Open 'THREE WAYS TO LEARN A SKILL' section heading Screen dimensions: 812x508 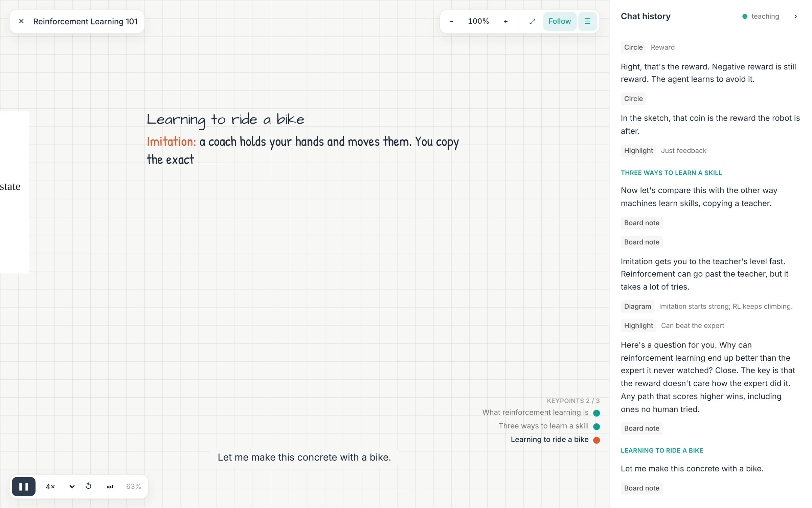[671, 173]
